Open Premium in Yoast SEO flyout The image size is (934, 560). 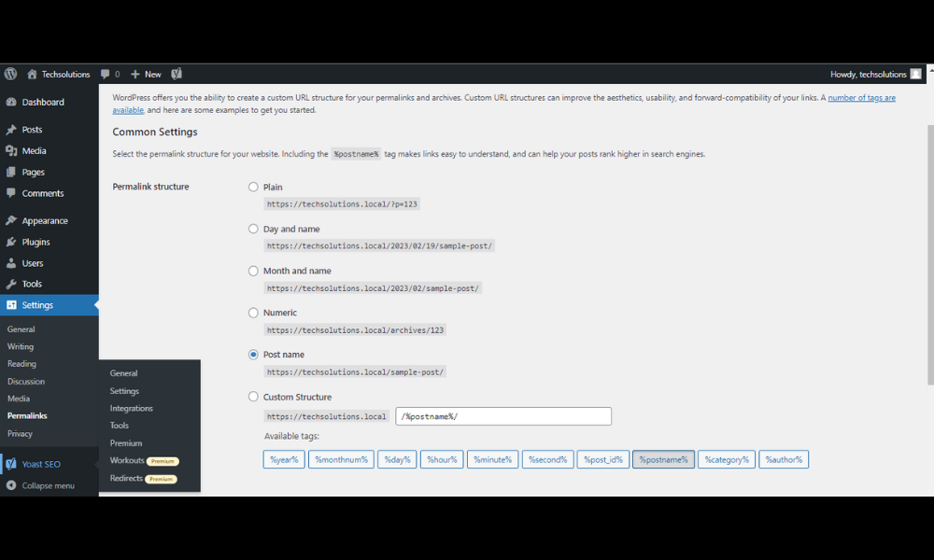pos(126,442)
